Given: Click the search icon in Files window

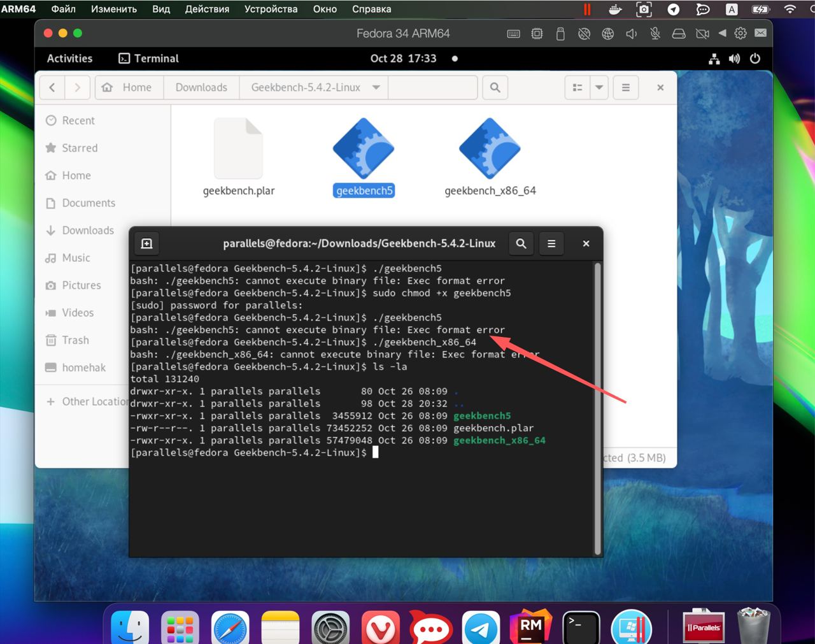Looking at the screenshot, I should 495,87.
